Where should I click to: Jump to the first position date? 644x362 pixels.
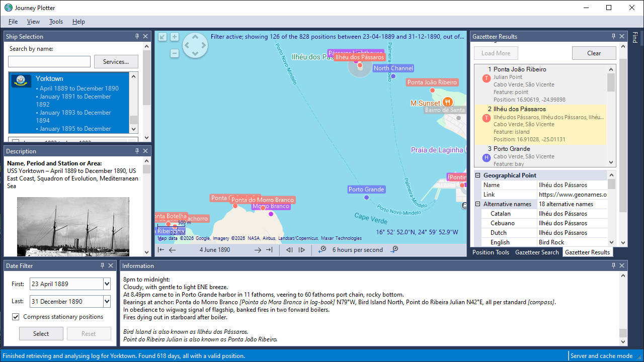click(x=161, y=250)
